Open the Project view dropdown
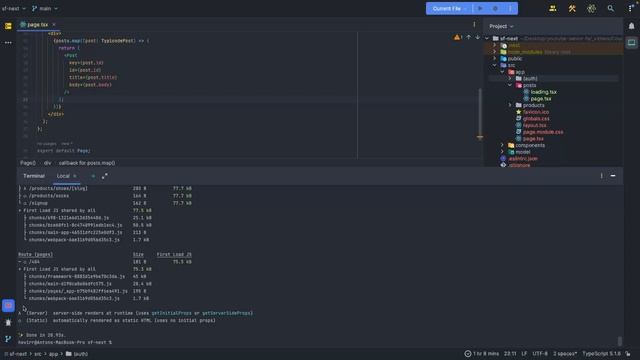Viewport: 640px width, 360px height. (x=502, y=26)
